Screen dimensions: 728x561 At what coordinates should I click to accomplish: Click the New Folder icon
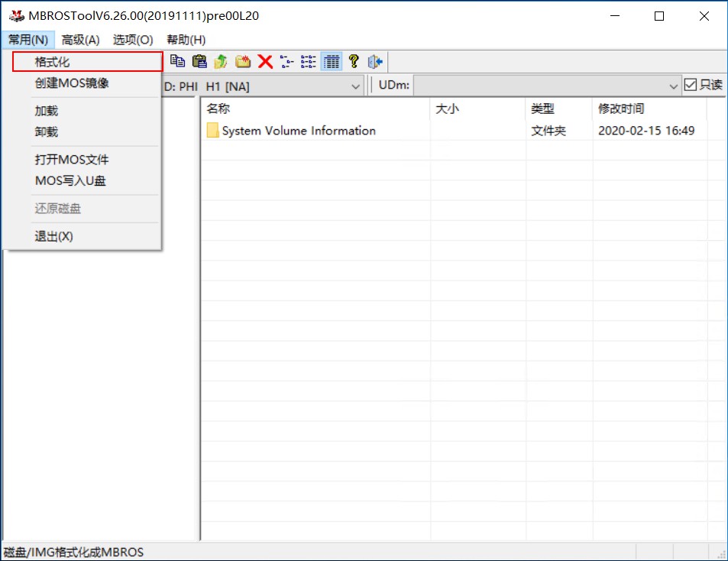click(243, 62)
